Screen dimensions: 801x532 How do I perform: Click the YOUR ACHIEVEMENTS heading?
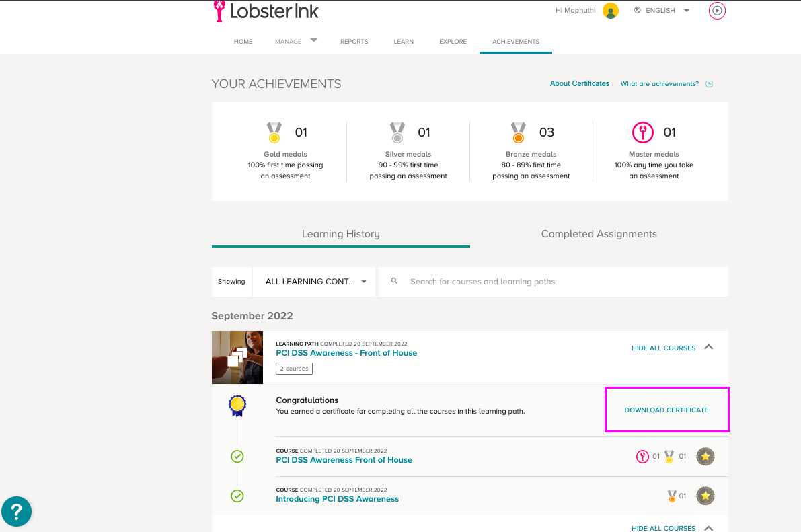pos(276,84)
